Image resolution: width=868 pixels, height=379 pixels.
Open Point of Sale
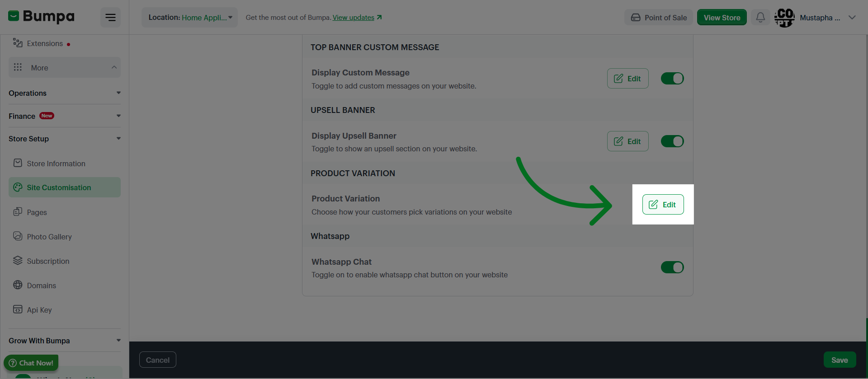point(659,18)
